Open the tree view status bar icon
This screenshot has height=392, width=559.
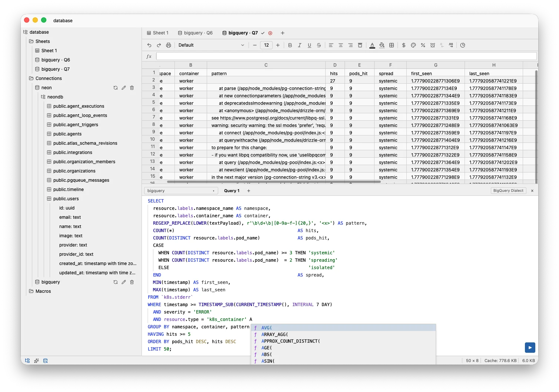click(27, 361)
